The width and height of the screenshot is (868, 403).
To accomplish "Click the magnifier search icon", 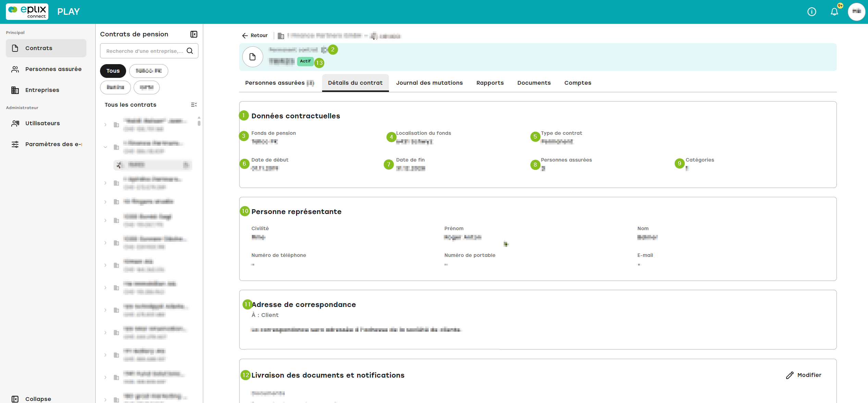I will point(190,51).
